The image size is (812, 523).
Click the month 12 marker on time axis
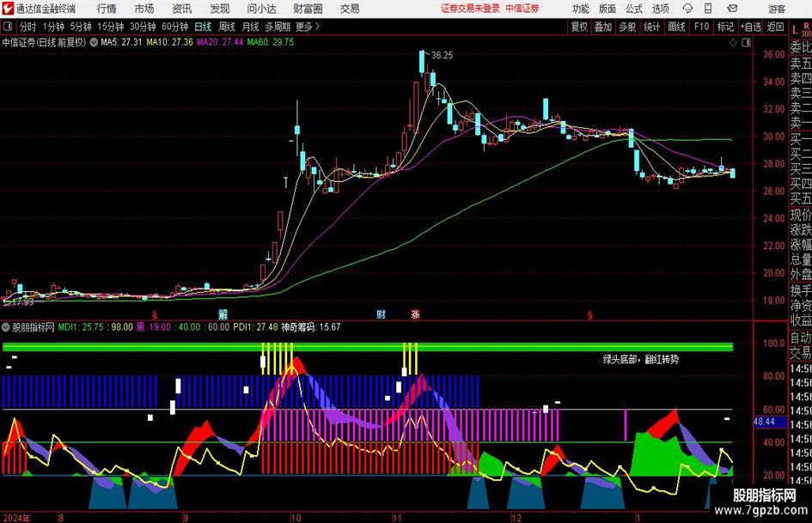point(516,518)
